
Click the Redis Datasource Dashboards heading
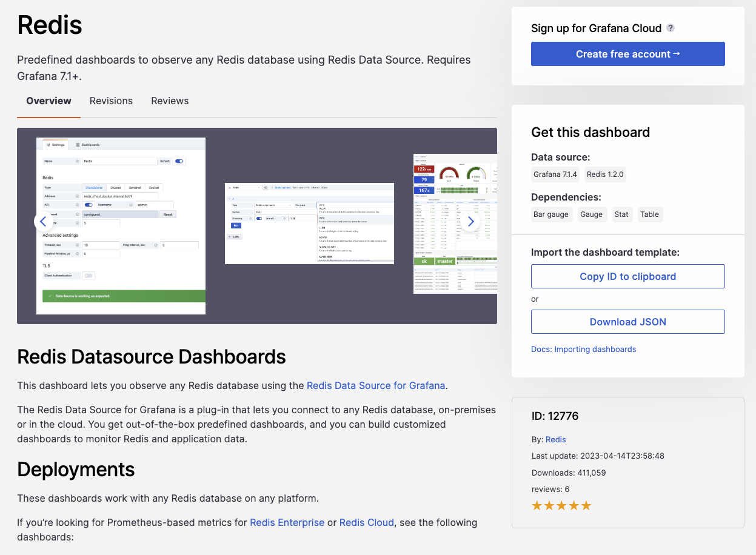pos(152,356)
